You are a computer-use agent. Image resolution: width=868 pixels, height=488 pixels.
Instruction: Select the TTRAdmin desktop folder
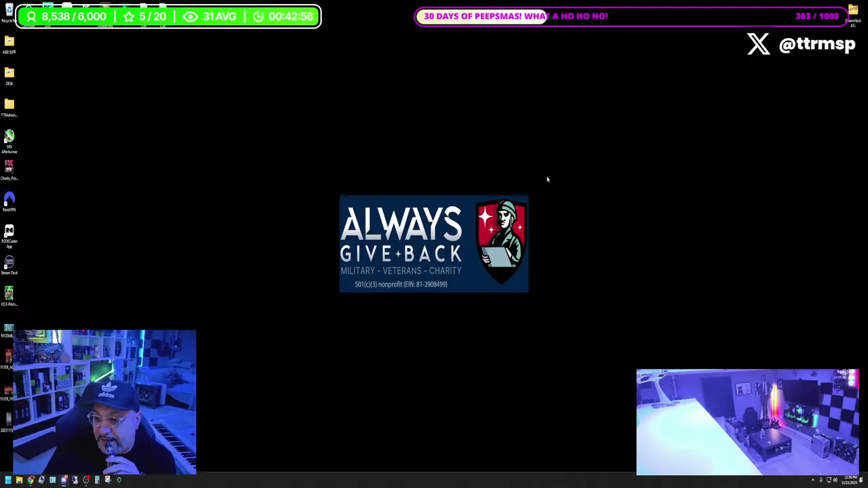coord(9,107)
